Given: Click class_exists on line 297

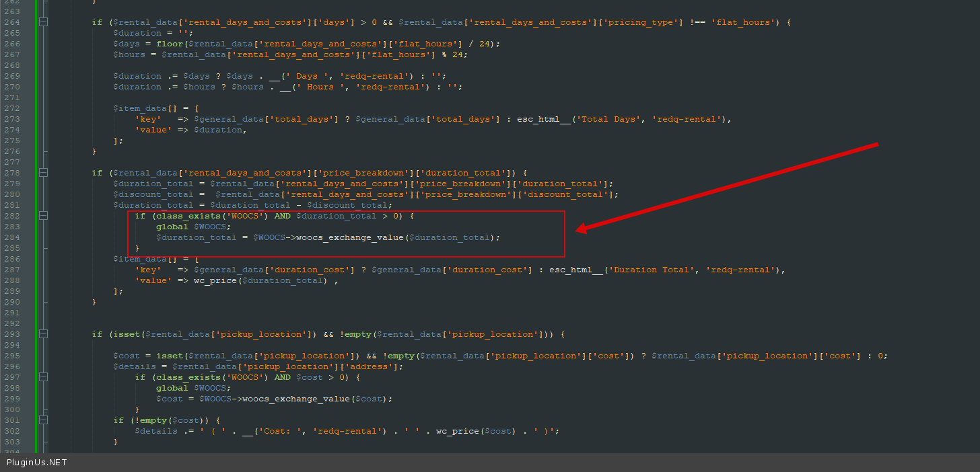Looking at the screenshot, I should pos(185,377).
